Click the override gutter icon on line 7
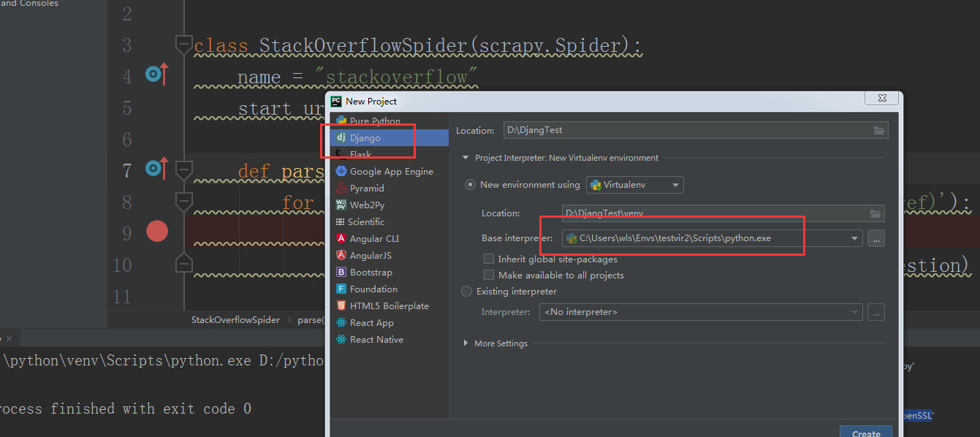The image size is (980, 437). (x=156, y=169)
